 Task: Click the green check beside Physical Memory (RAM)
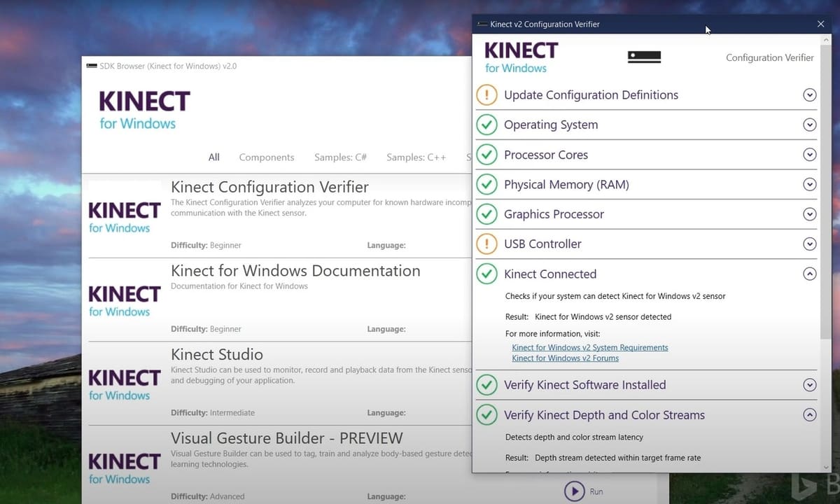[x=486, y=184]
